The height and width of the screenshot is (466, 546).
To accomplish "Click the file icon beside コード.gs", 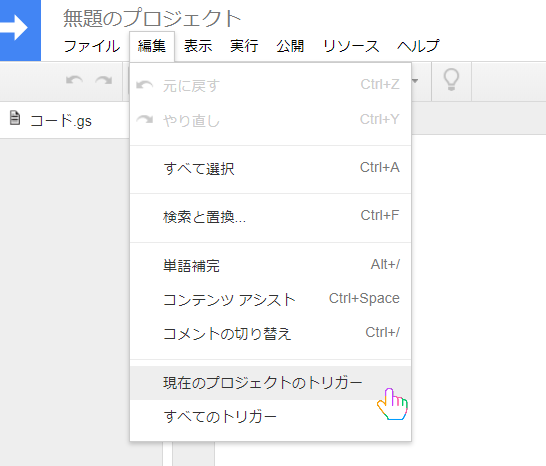I will point(15,118).
